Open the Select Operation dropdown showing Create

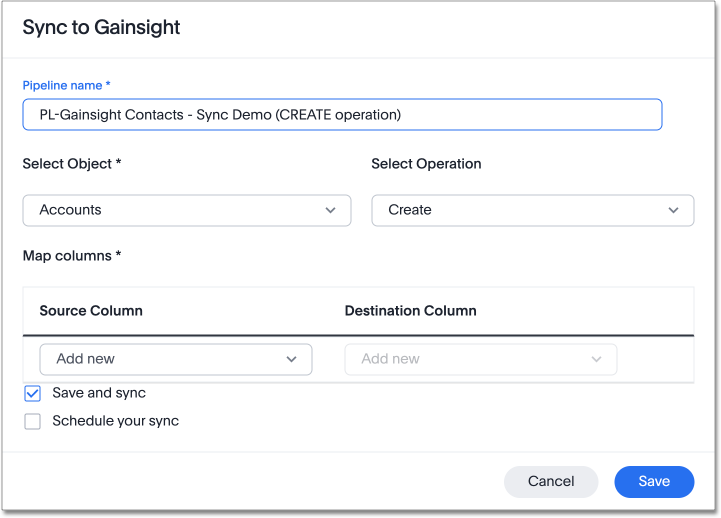[x=532, y=210]
